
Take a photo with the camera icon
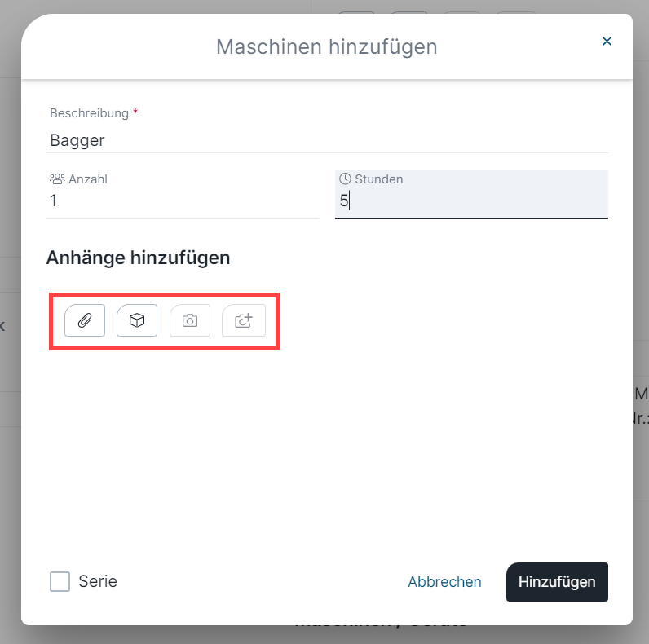190,320
